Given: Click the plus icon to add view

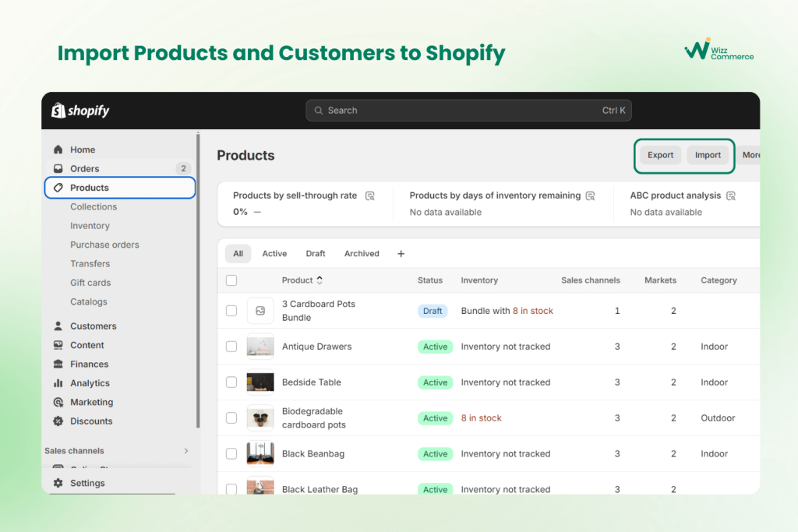Looking at the screenshot, I should click(x=401, y=253).
